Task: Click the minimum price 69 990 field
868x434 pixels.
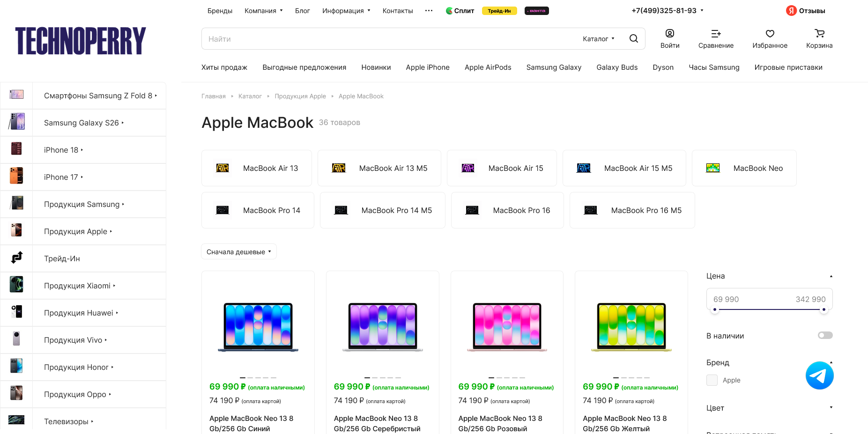Action: 726,299
